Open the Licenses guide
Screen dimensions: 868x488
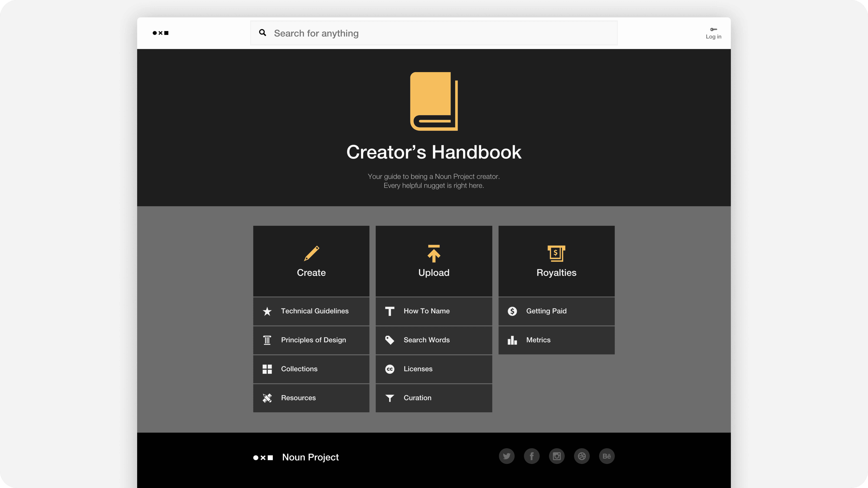[x=433, y=368]
